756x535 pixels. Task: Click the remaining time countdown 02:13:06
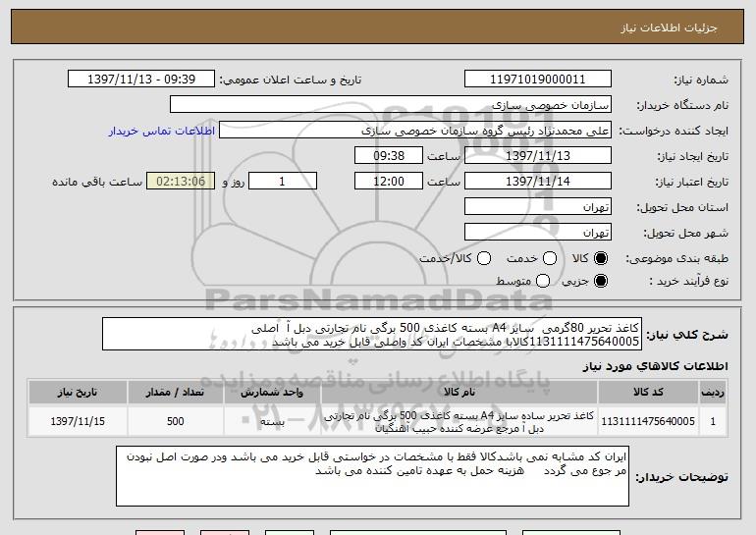coord(181,182)
